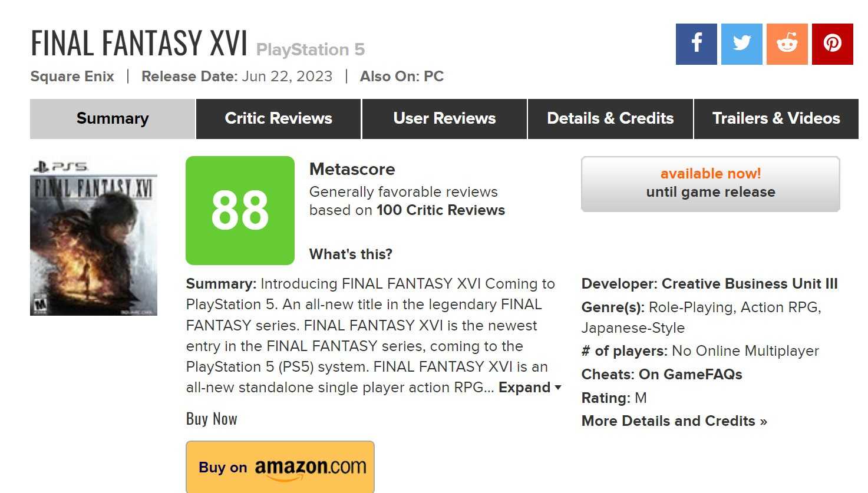This screenshot has height=493, width=868.
Task: Buy the game on Amazon.com
Action: point(280,467)
